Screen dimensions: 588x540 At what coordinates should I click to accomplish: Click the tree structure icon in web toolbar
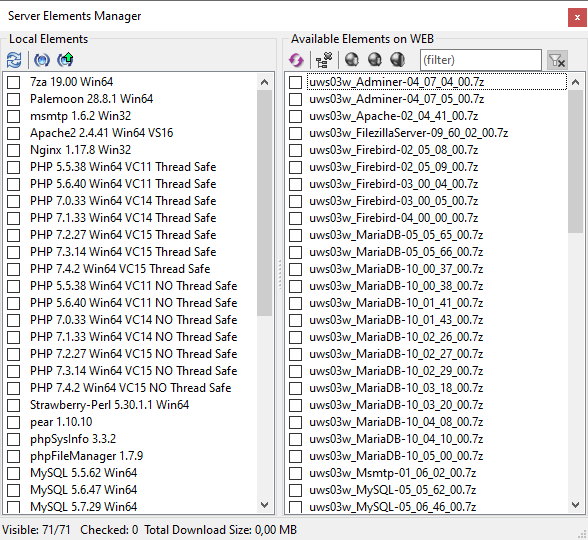tap(324, 60)
